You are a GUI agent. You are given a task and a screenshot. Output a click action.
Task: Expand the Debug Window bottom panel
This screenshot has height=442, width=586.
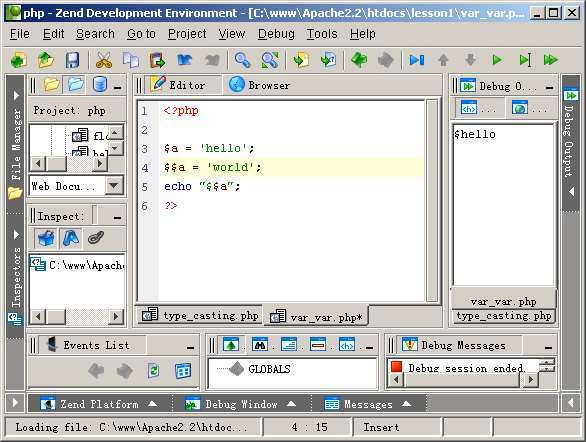pyautogui.click(x=241, y=404)
